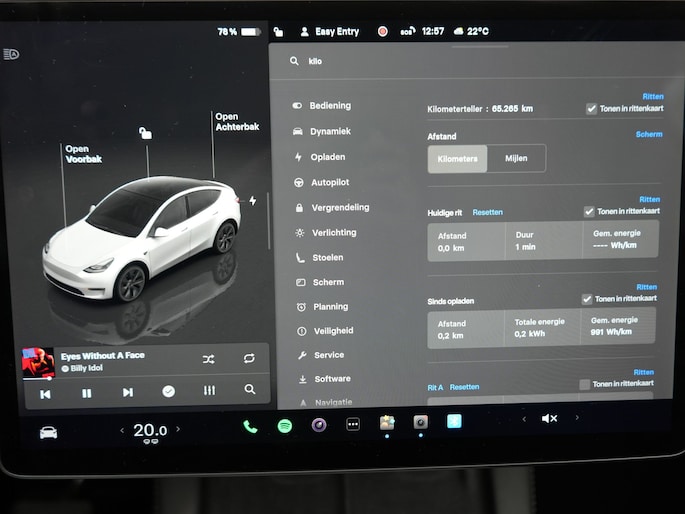Open all apps via three-dots icon

coord(353,424)
